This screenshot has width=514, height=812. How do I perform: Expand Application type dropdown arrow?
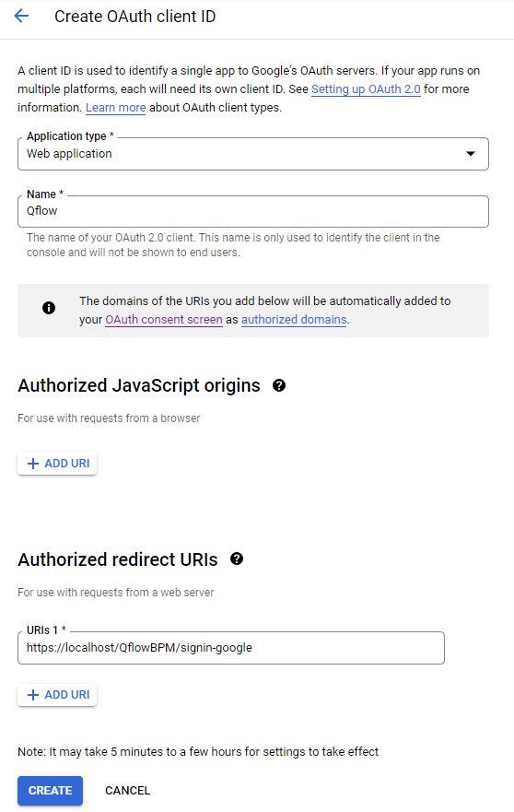[471, 154]
